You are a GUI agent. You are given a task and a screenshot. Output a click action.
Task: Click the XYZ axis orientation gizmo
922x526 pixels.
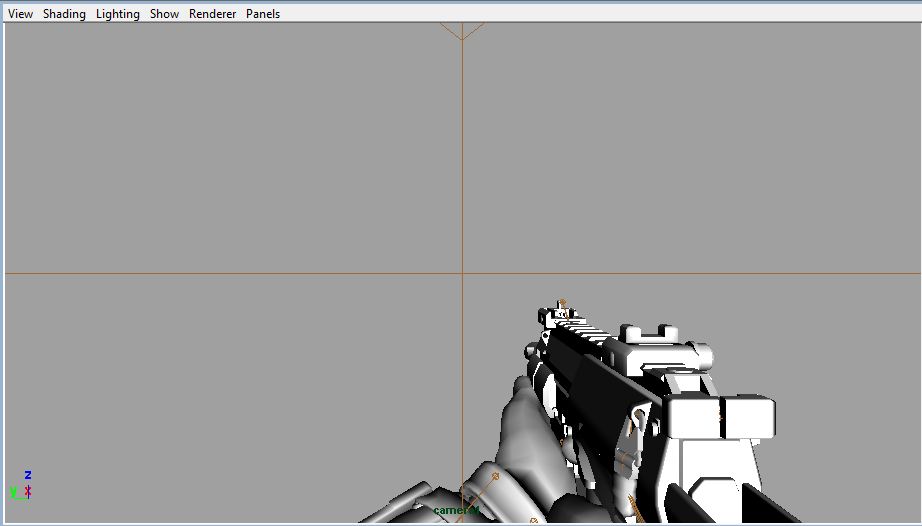tap(21, 485)
